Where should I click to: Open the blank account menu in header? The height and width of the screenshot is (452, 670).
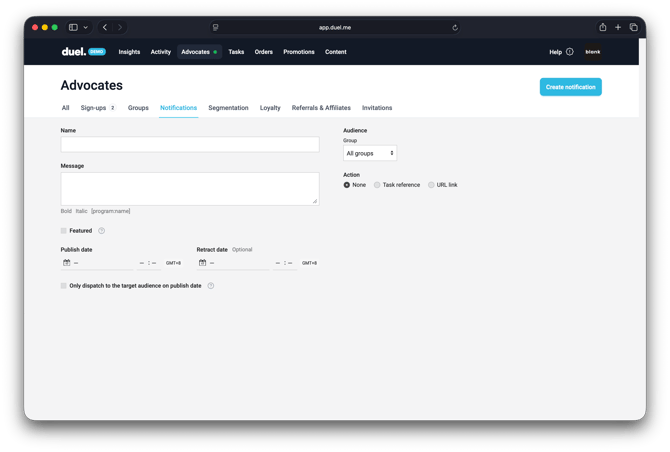[x=593, y=52]
